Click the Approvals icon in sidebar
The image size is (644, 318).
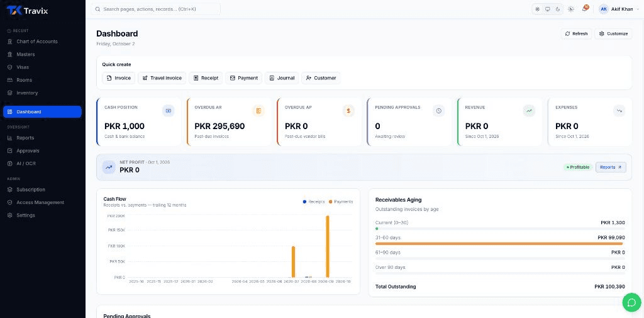(x=10, y=150)
